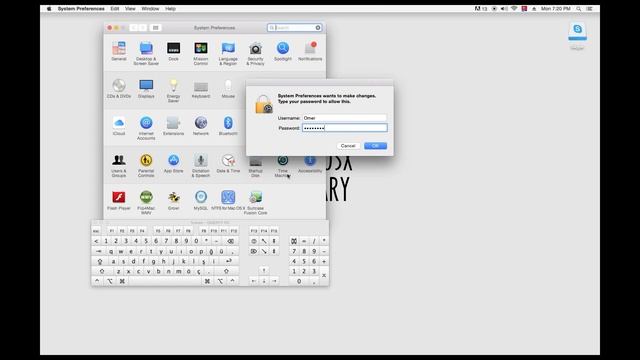
Task: Open the General preferences pane
Action: (119, 51)
